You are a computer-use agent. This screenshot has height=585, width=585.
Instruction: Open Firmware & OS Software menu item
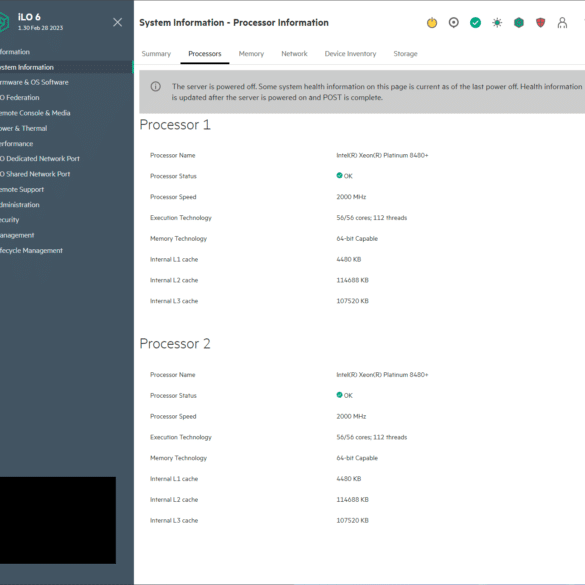[34, 82]
